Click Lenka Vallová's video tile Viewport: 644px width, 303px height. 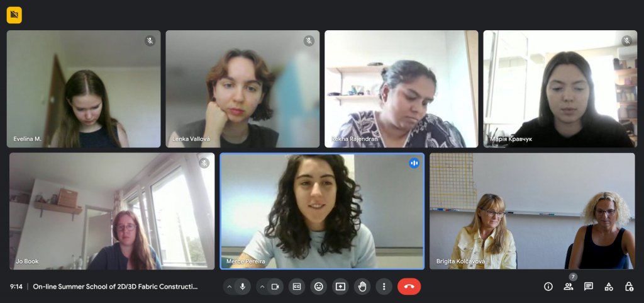(x=242, y=89)
